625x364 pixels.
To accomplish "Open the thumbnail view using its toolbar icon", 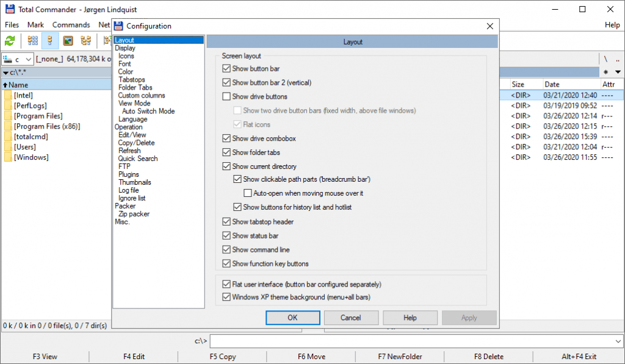I will [x=67, y=41].
